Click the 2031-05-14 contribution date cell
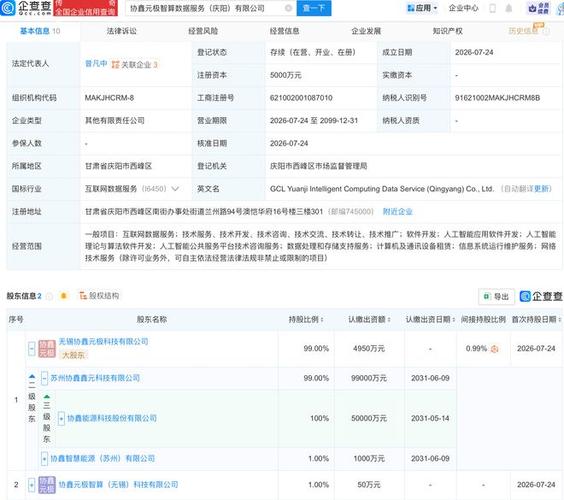 pos(430,418)
